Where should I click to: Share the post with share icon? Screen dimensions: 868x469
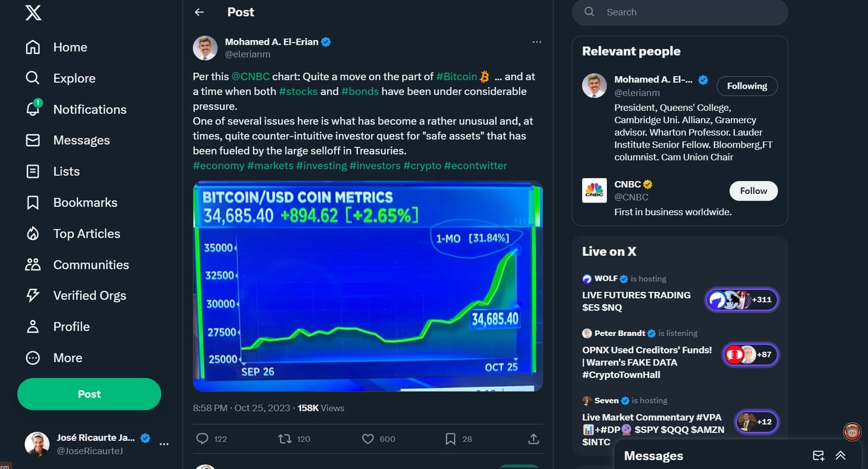pyautogui.click(x=533, y=439)
